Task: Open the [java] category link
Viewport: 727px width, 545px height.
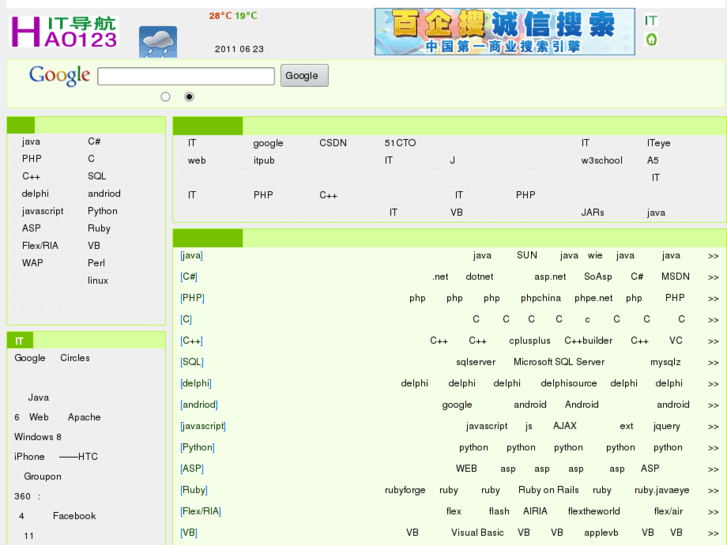Action: click(x=191, y=256)
